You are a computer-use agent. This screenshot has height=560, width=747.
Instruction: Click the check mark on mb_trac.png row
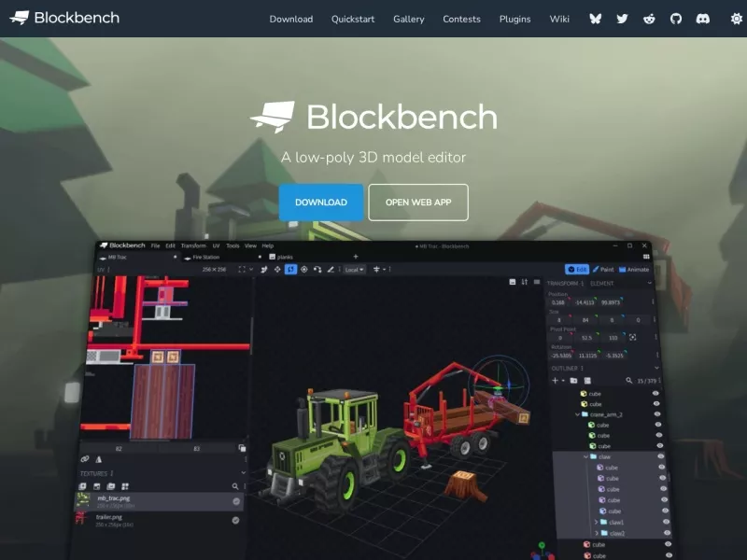[x=236, y=501]
